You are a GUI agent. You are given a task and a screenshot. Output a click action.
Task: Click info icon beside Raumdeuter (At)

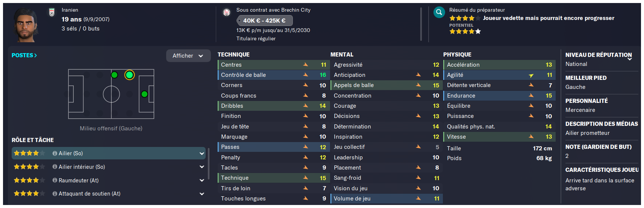click(x=55, y=180)
